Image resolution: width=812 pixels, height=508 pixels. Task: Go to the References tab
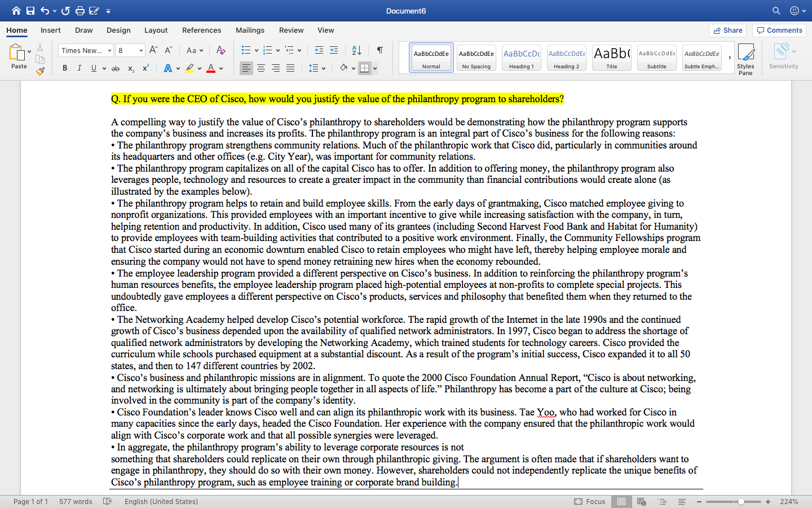(202, 30)
